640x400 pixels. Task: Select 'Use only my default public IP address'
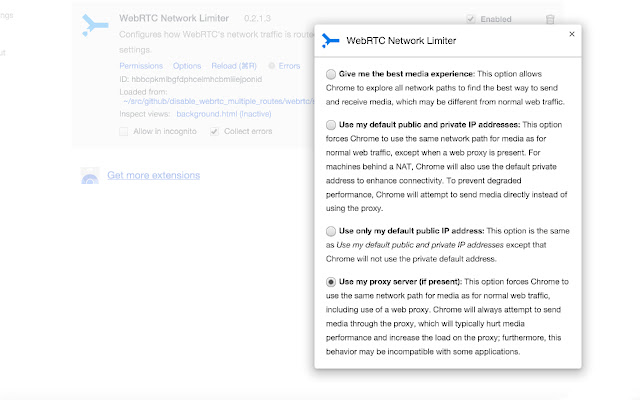click(x=331, y=231)
